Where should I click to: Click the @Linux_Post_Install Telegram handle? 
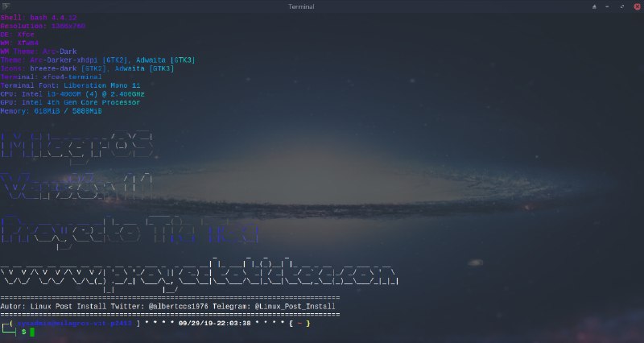(x=295, y=307)
